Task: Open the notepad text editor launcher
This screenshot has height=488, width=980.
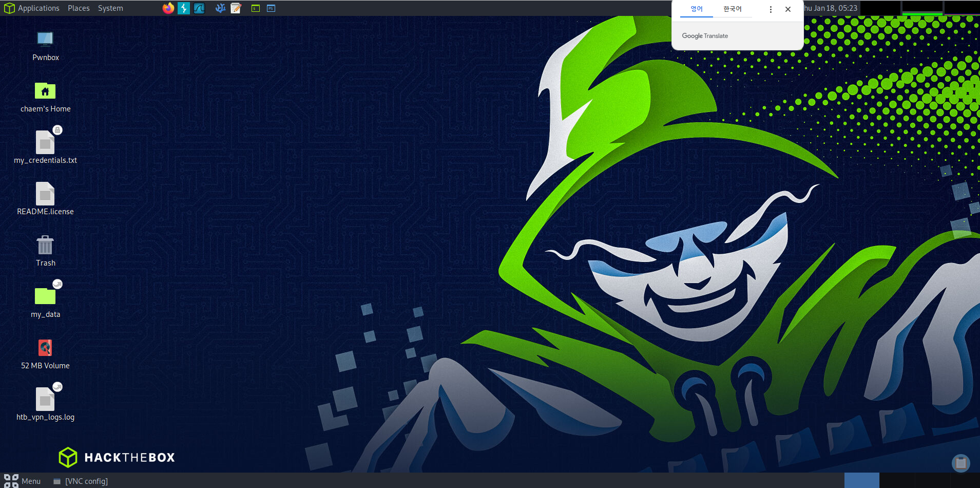Action: click(236, 8)
